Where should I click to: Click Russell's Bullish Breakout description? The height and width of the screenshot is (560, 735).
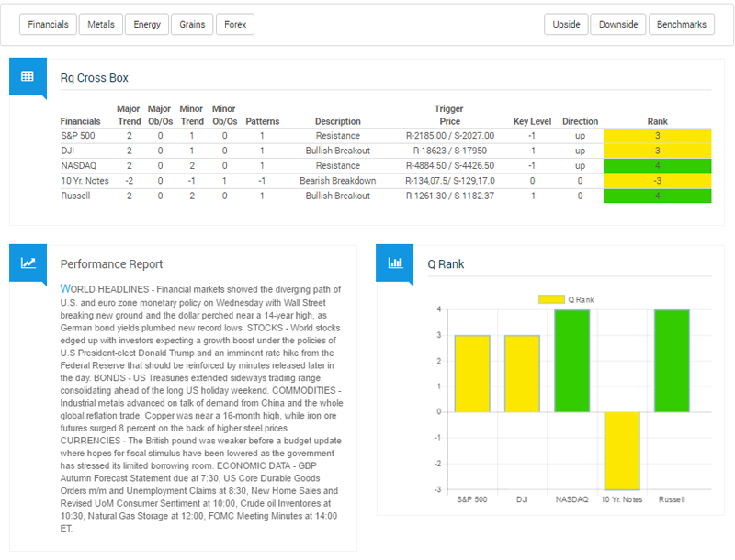[x=338, y=196]
